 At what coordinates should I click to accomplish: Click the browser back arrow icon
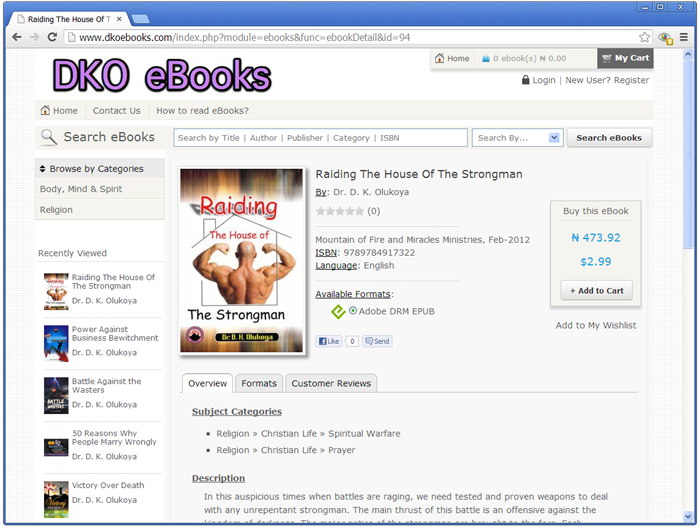click(x=16, y=37)
